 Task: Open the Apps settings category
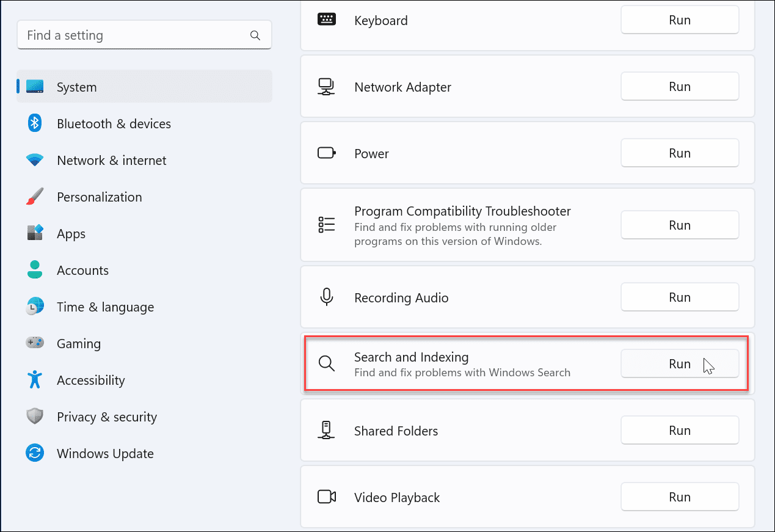point(71,234)
